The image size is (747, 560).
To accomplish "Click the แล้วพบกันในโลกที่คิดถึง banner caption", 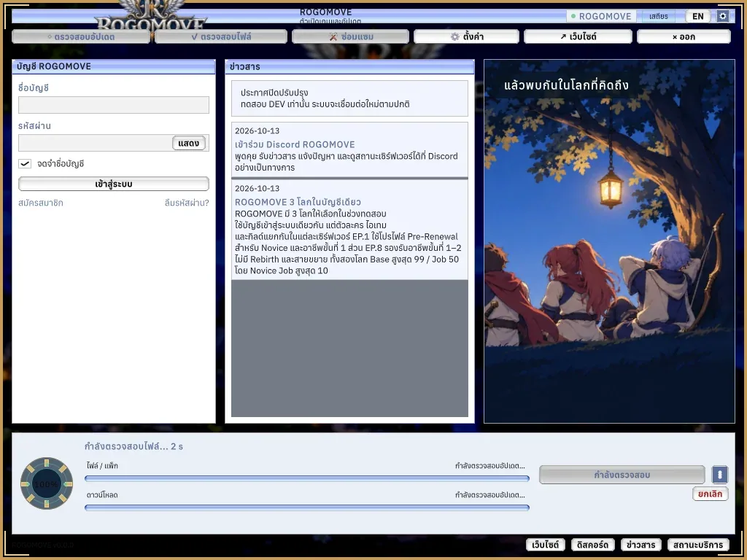I will [x=566, y=85].
